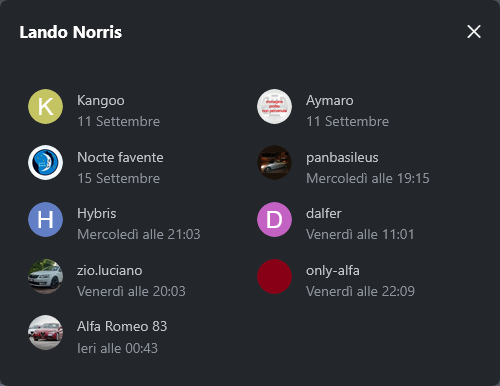Open Aymaro's profile picture
The image size is (500, 386).
(274, 107)
